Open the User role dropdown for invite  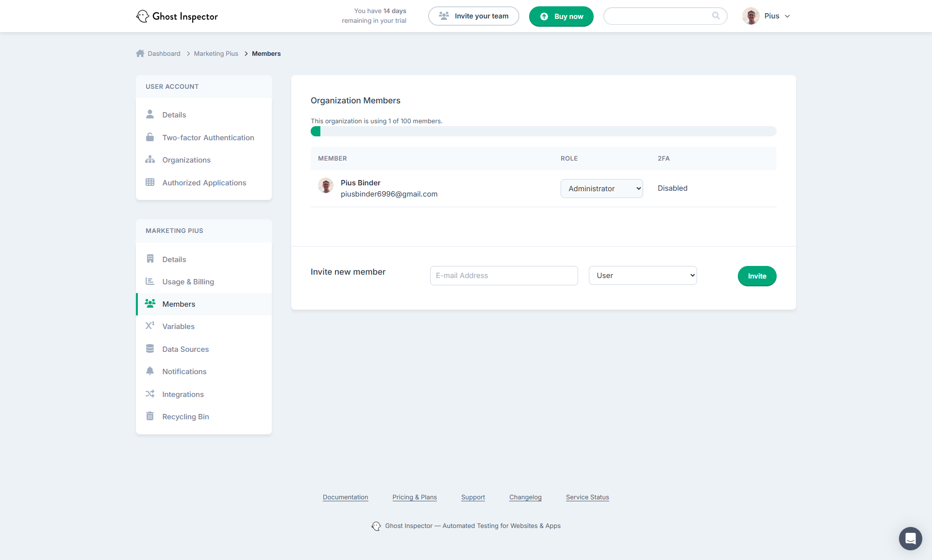(x=642, y=276)
